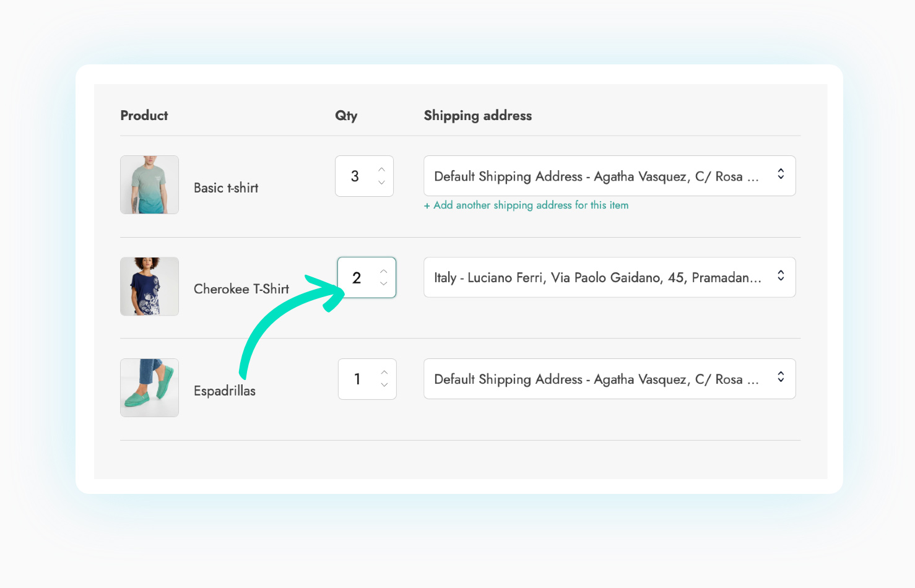Click the Basic t-shirt product thumbnail
The width and height of the screenshot is (915, 588).
(x=149, y=184)
